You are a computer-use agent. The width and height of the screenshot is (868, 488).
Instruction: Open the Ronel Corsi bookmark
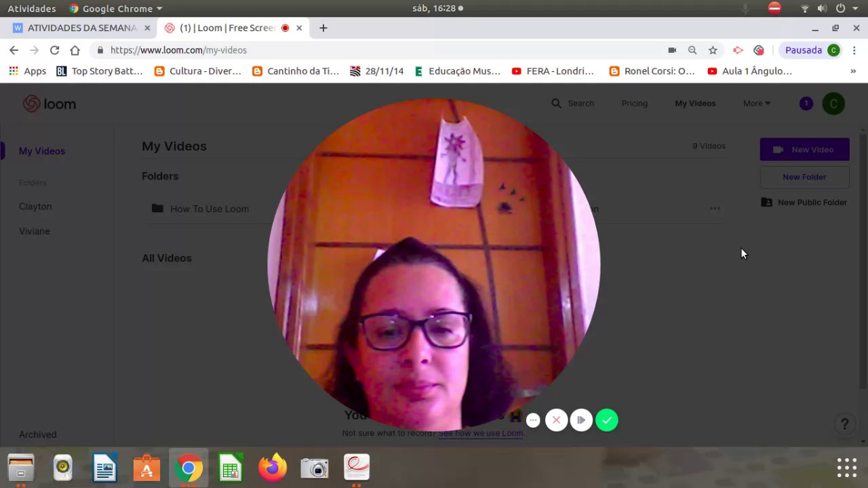click(652, 70)
